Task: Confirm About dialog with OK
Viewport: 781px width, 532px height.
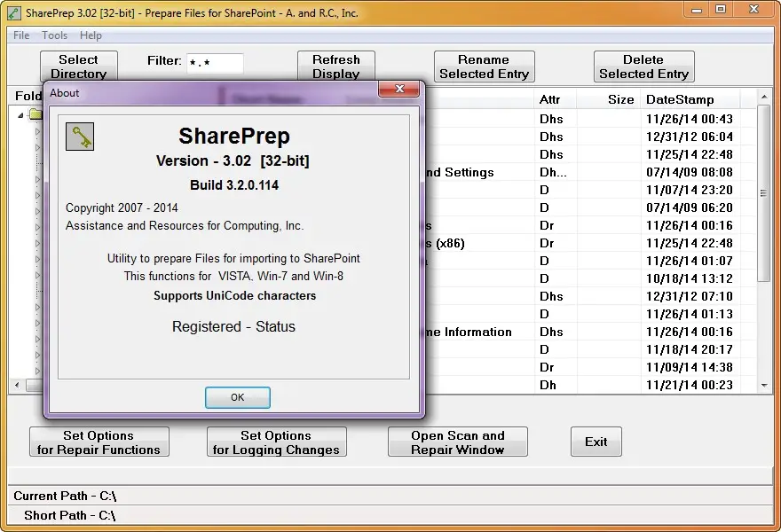Action: pos(238,397)
